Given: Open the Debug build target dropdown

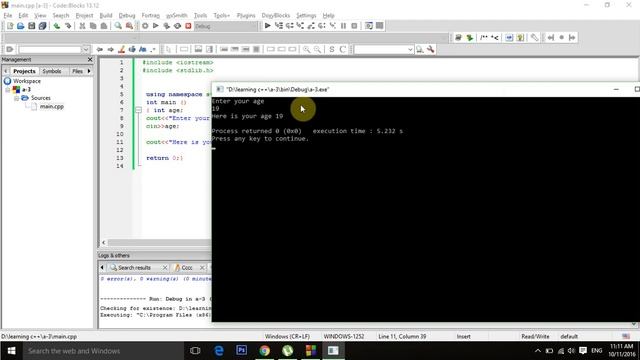Looking at the screenshot, I should point(226,26).
